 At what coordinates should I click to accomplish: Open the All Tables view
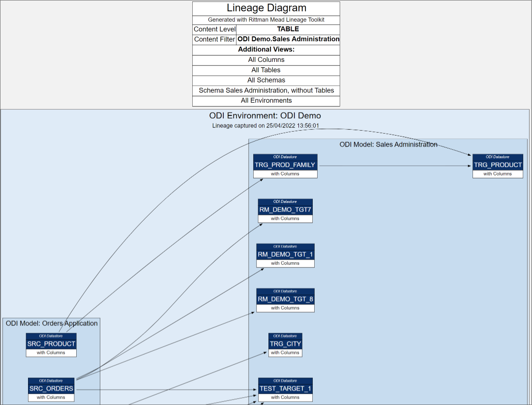(266, 70)
